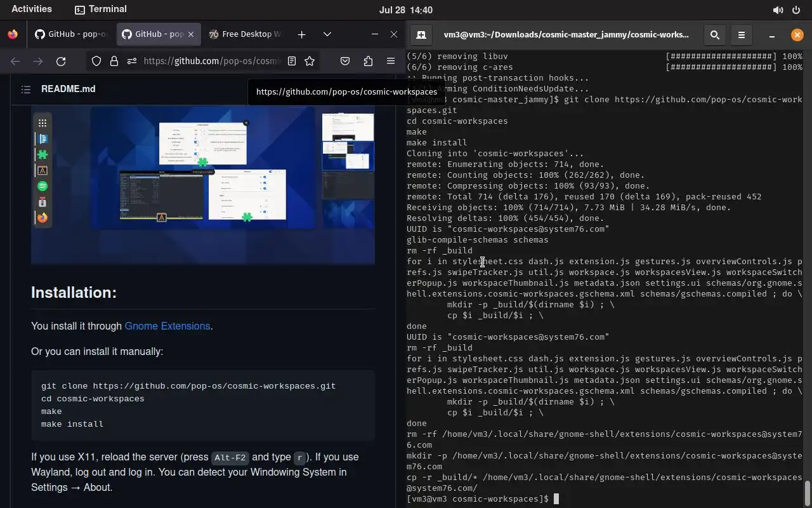The height and width of the screenshot is (508, 812).
Task: Reload the current GitHub page
Action: click(61, 61)
